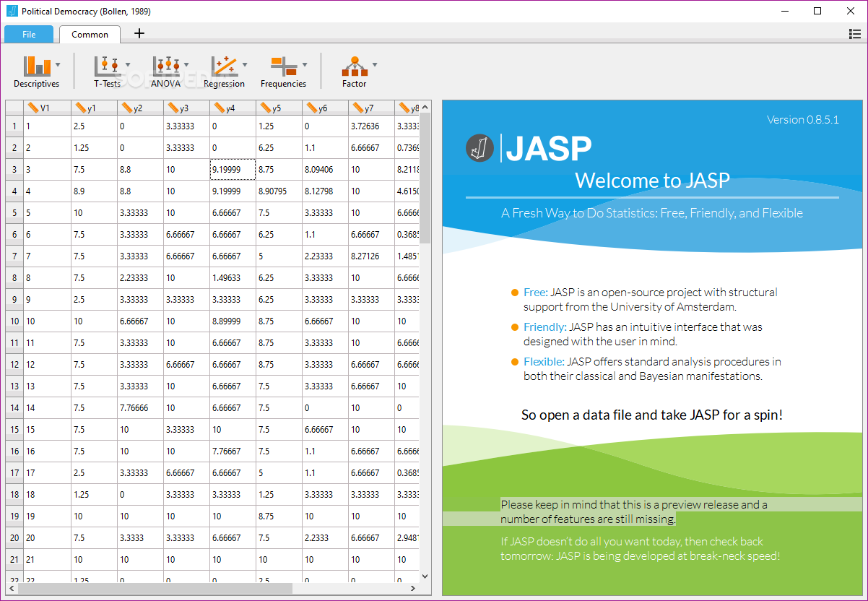Screen dimensions: 868x601
Task: Click the ruler icon of column y2
Action: coord(127,108)
